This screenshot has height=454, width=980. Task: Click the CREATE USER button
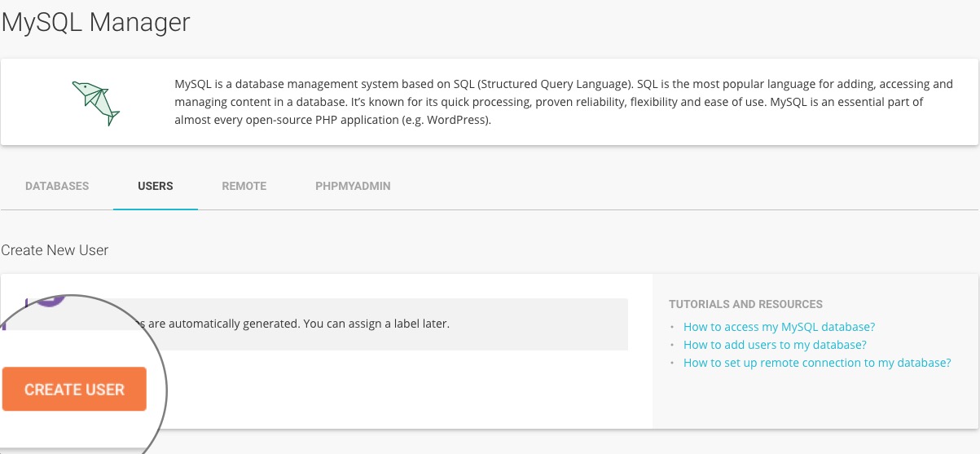point(74,389)
